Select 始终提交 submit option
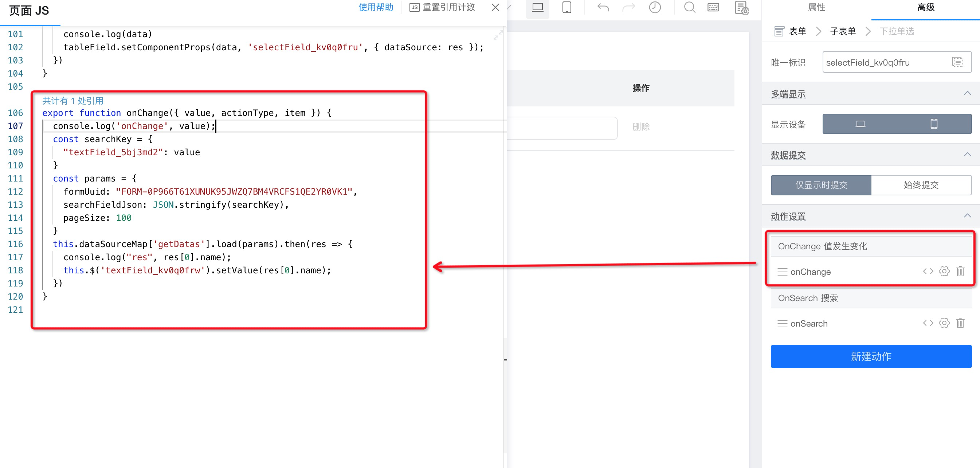980x468 pixels. click(x=921, y=185)
